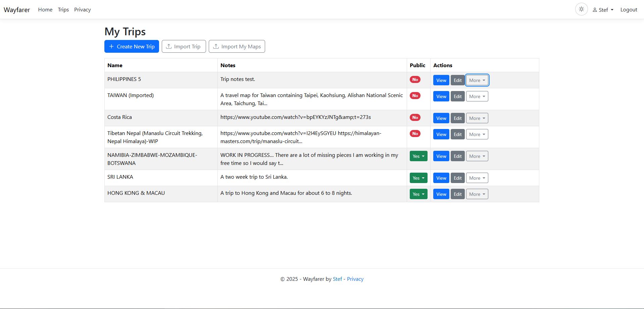Click the Wayfarer brand logo
The height and width of the screenshot is (309, 644).
point(17,10)
